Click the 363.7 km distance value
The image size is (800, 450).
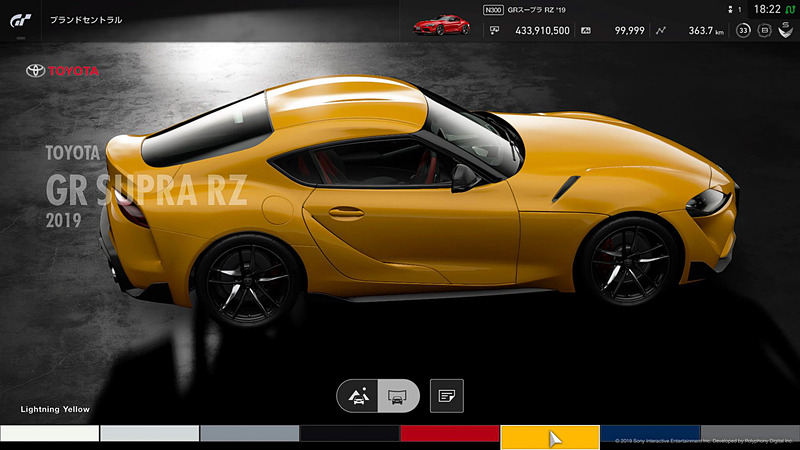(x=706, y=31)
